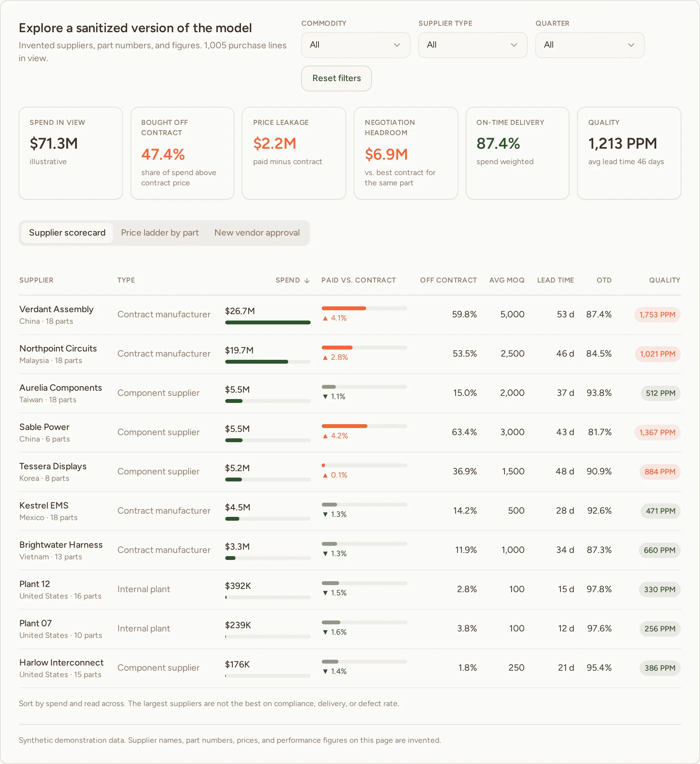Screen dimensions: 700x764
Task: Open the New vendor approval tab
Action: coord(257,233)
